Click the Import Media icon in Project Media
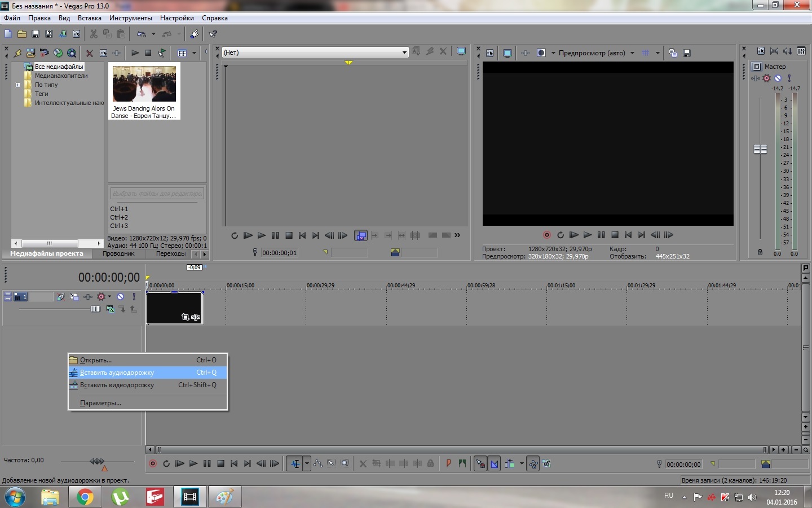The image size is (812, 508). tap(30, 53)
